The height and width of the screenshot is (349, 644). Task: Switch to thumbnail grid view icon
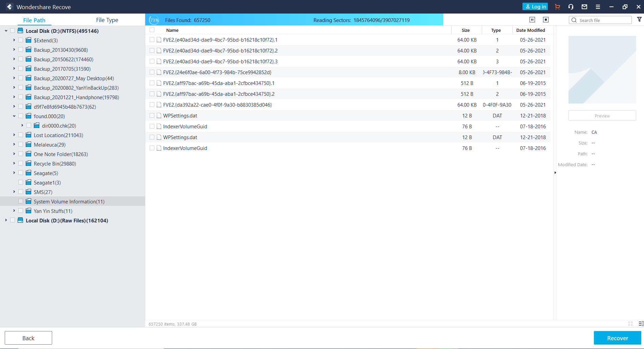(x=630, y=324)
